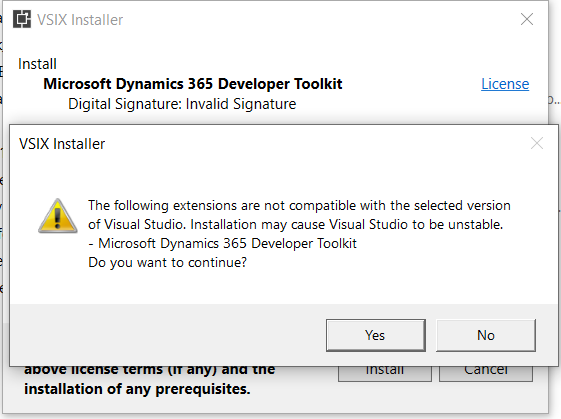Click the partially hidden Cancel button
The width and height of the screenshot is (561, 419).
click(486, 374)
